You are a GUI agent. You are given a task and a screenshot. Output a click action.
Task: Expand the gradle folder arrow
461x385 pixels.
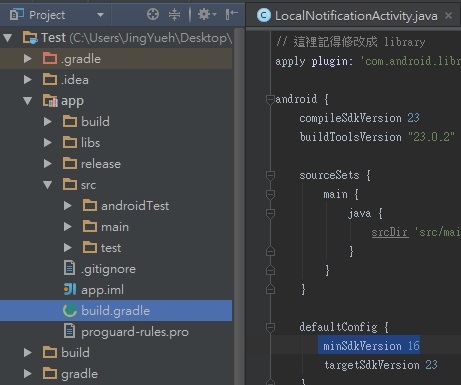28,374
